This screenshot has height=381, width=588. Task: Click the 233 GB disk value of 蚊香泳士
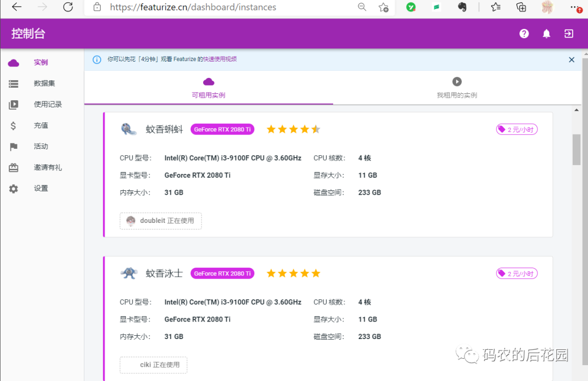[x=369, y=337]
